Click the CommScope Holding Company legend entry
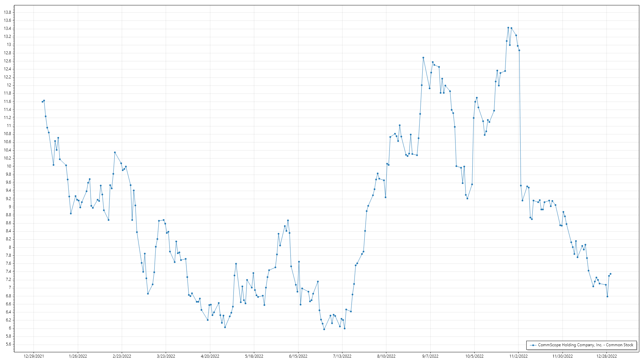Screen dimensions: 644x362 [x=581, y=345]
